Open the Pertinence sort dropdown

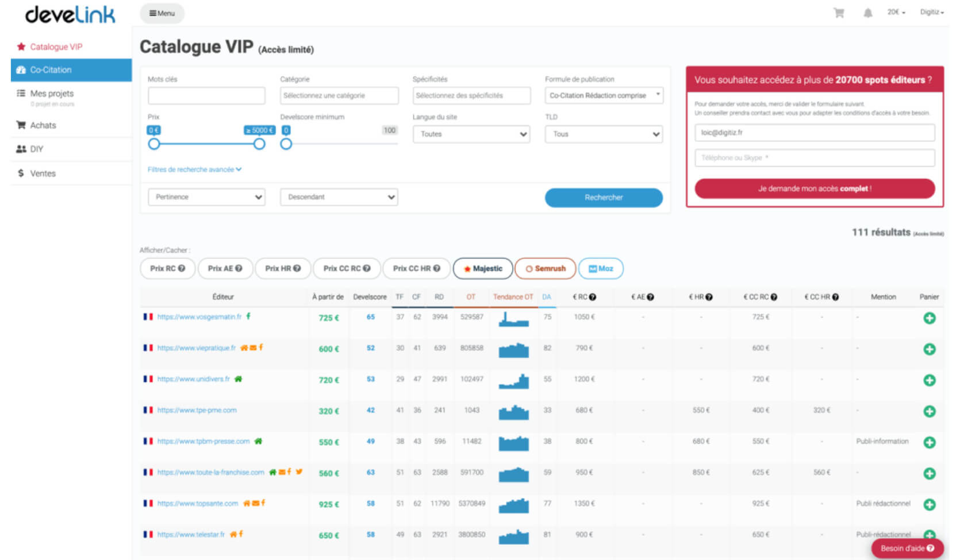click(206, 197)
